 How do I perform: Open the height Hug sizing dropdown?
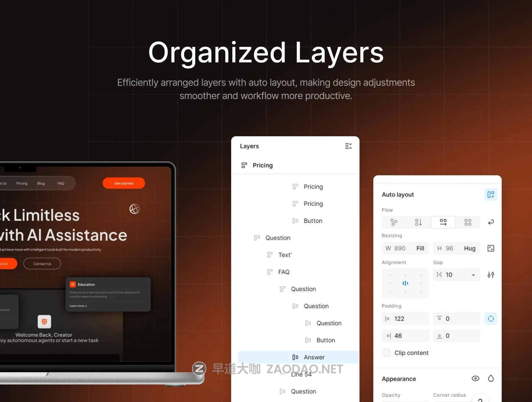tap(469, 248)
